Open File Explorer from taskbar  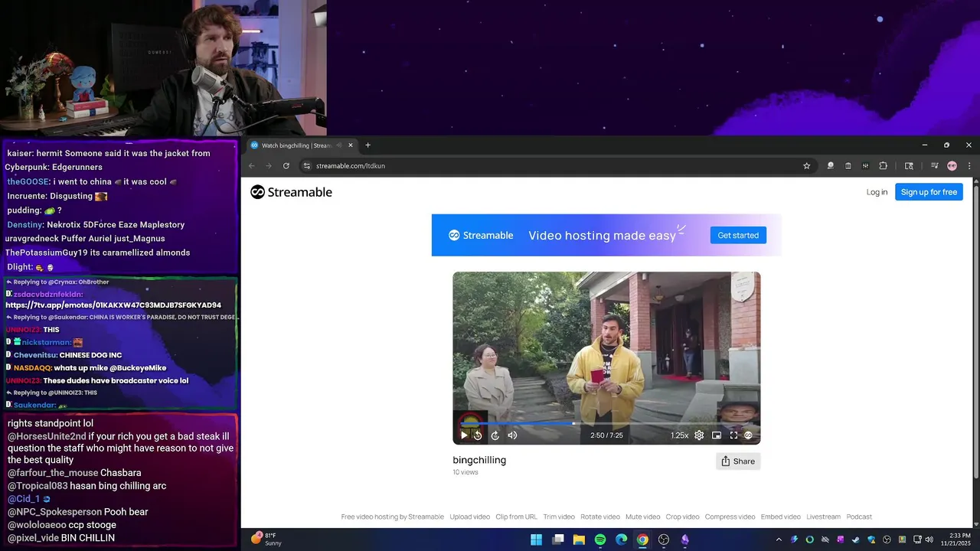[x=579, y=540]
